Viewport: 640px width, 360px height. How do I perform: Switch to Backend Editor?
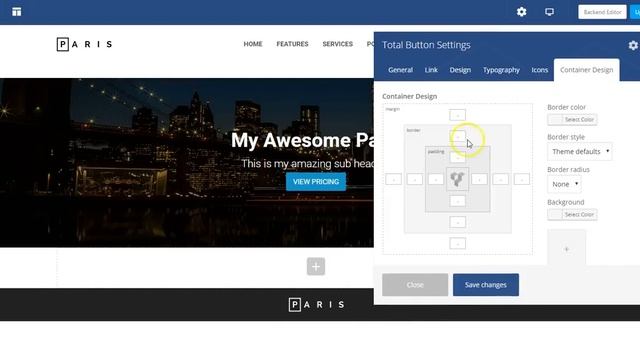coord(602,12)
